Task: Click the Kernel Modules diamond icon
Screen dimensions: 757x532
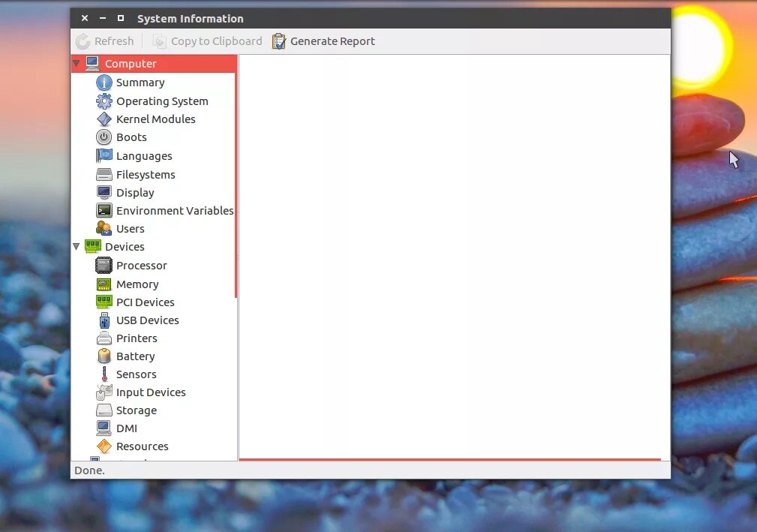Action: point(104,119)
